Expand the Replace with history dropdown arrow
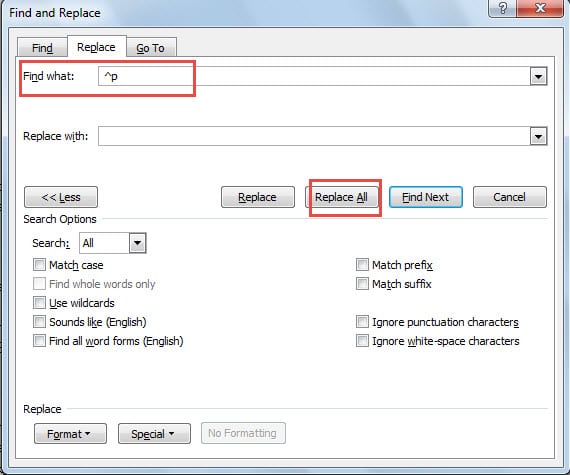570x475 pixels. (538, 136)
